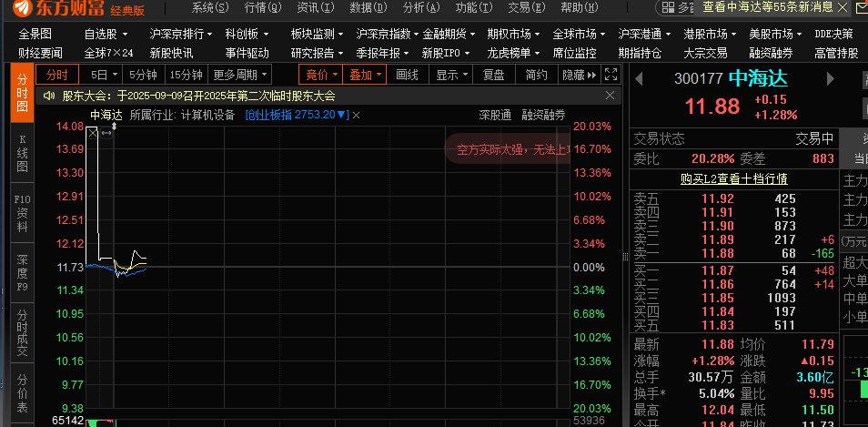Click the 深股通 tag
The image size is (868, 427).
(495, 116)
